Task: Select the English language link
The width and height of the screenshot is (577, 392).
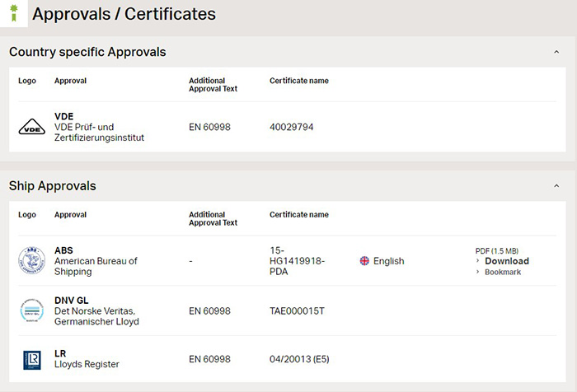Action: click(x=388, y=261)
